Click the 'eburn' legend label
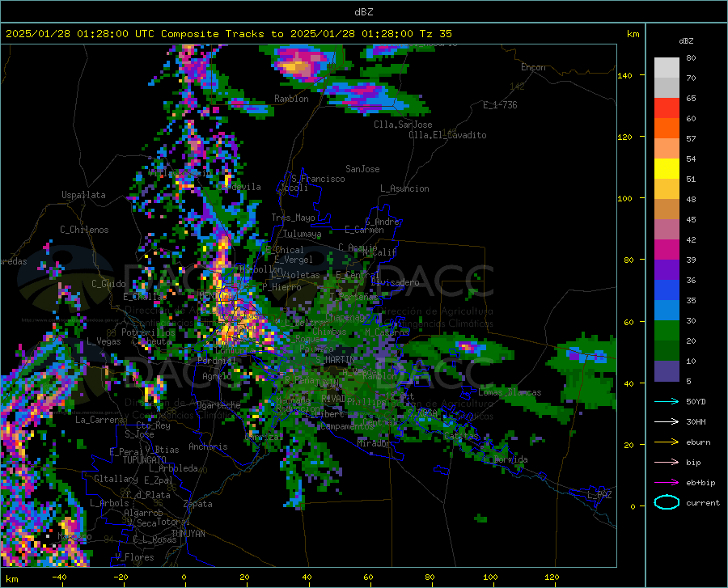 pyautogui.click(x=698, y=442)
